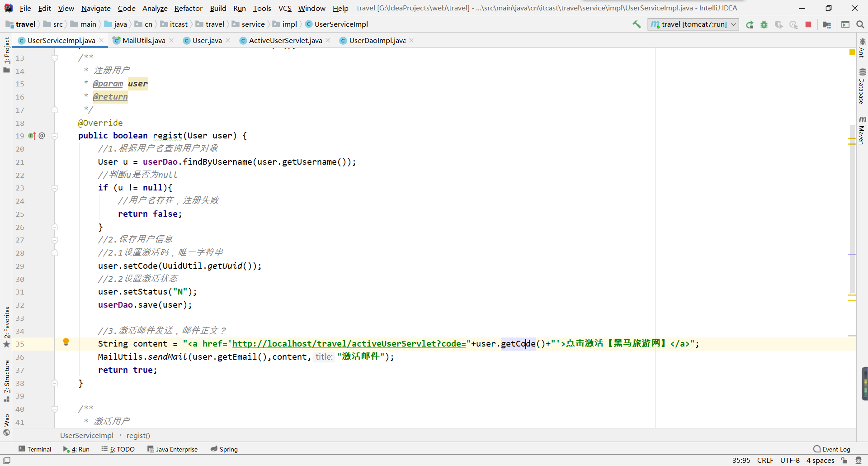
Task: Switch to the MailUtils.java tab
Action: (x=144, y=41)
